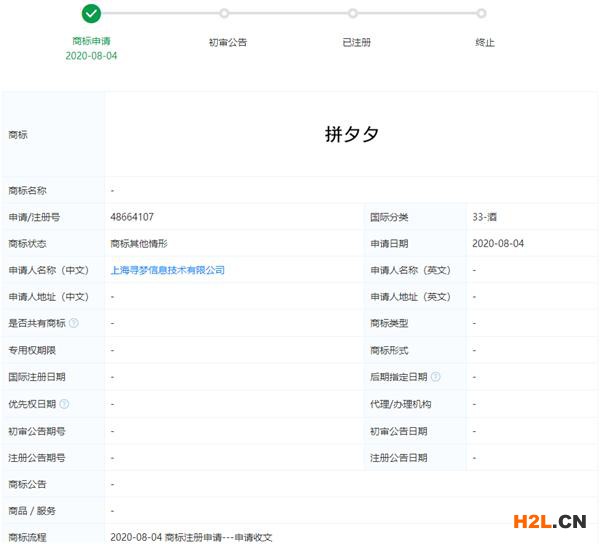Click the 商标其他情形 status value
Screen dimensions: 600x544
(138, 244)
